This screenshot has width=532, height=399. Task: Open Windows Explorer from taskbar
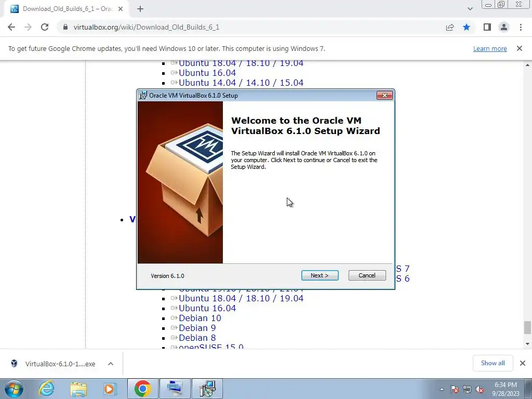pos(78,389)
